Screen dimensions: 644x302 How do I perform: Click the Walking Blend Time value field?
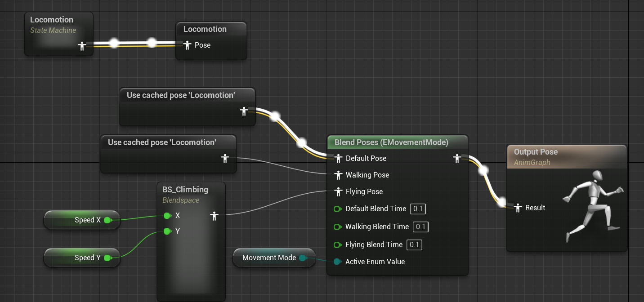tap(420, 227)
